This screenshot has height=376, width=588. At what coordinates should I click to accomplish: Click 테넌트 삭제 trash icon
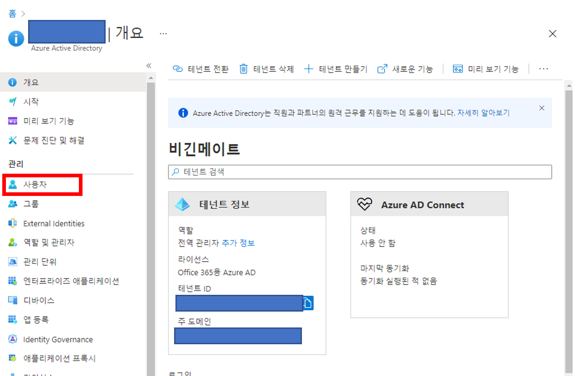pos(243,69)
